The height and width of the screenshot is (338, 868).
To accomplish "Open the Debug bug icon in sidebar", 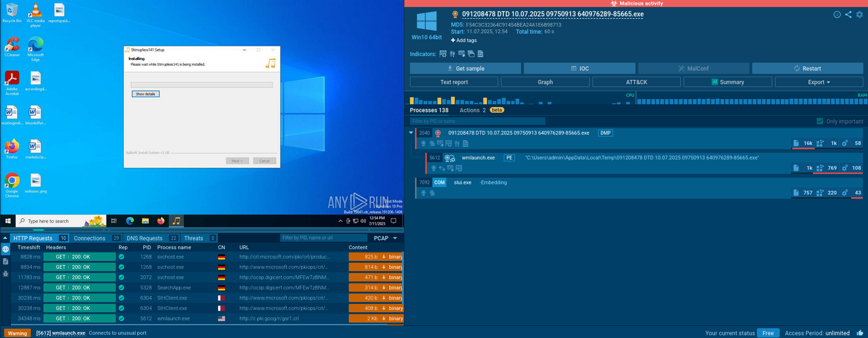I will [x=6, y=274].
